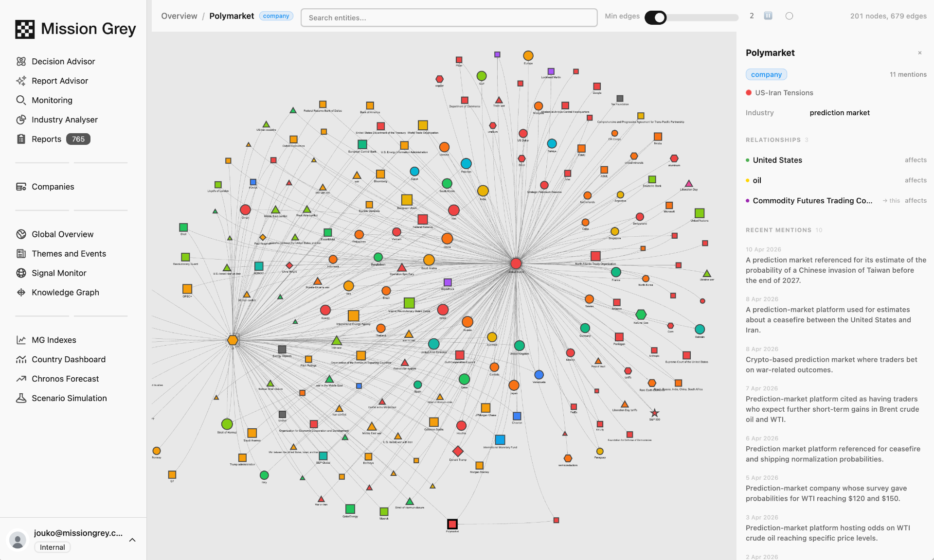Click the company tag in the breadcrumb

coord(276,16)
